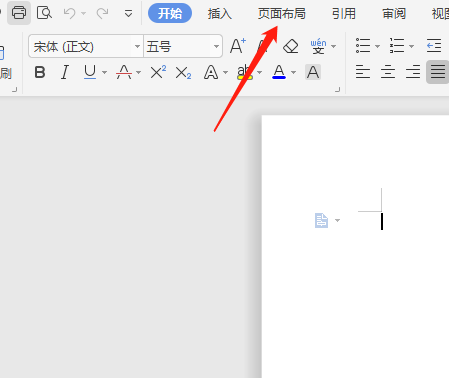Expand the quick access toolbar customize menu
Screen dimensions: 449x378
click(128, 13)
